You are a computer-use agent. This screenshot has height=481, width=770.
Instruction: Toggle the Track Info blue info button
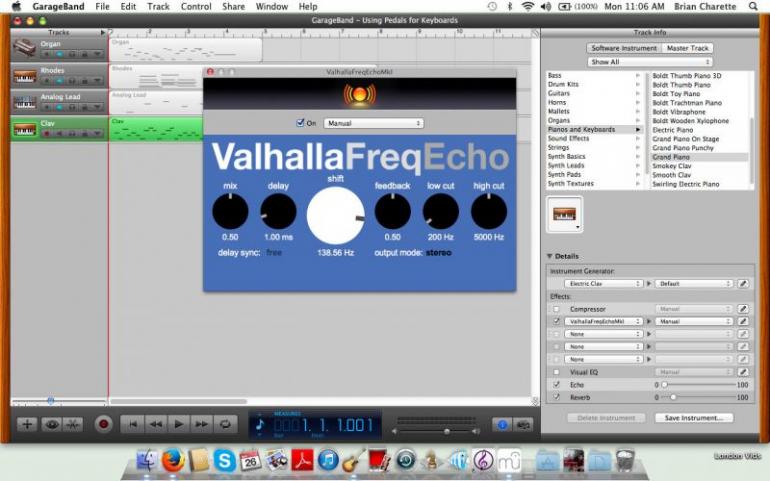pyautogui.click(x=502, y=424)
